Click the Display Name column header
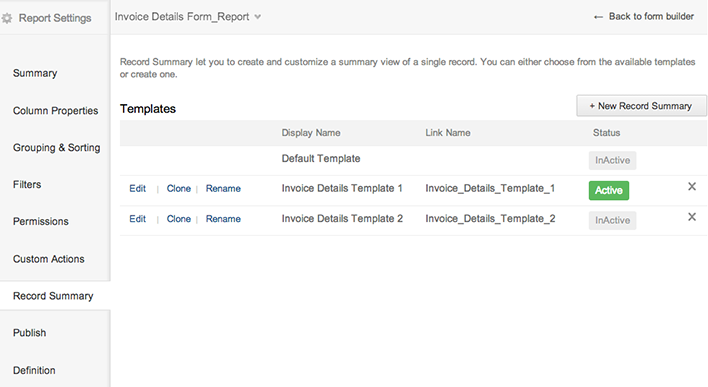708x387 pixels. tap(311, 133)
